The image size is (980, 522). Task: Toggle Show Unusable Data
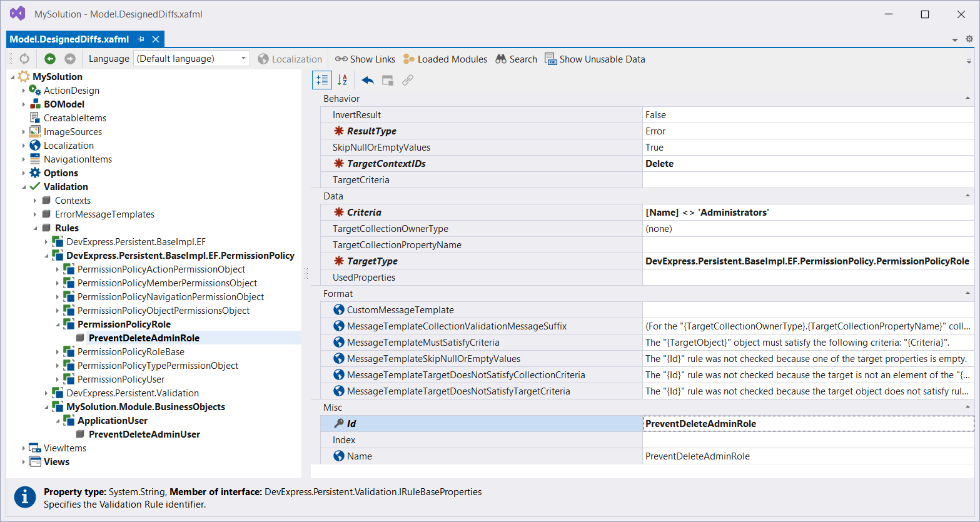pyautogui.click(x=595, y=59)
